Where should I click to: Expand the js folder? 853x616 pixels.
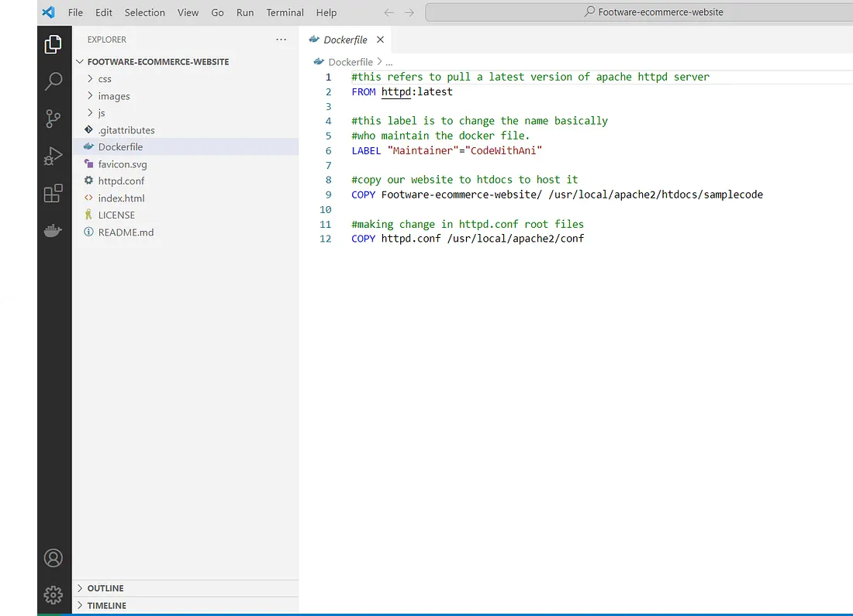pyautogui.click(x=90, y=112)
